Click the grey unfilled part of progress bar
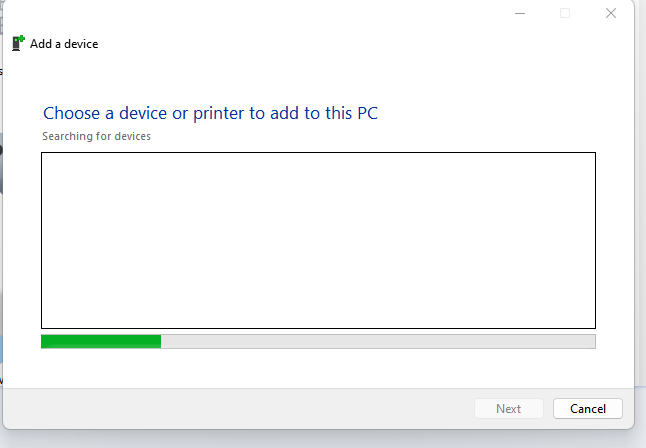This screenshot has width=646, height=448. 378,341
